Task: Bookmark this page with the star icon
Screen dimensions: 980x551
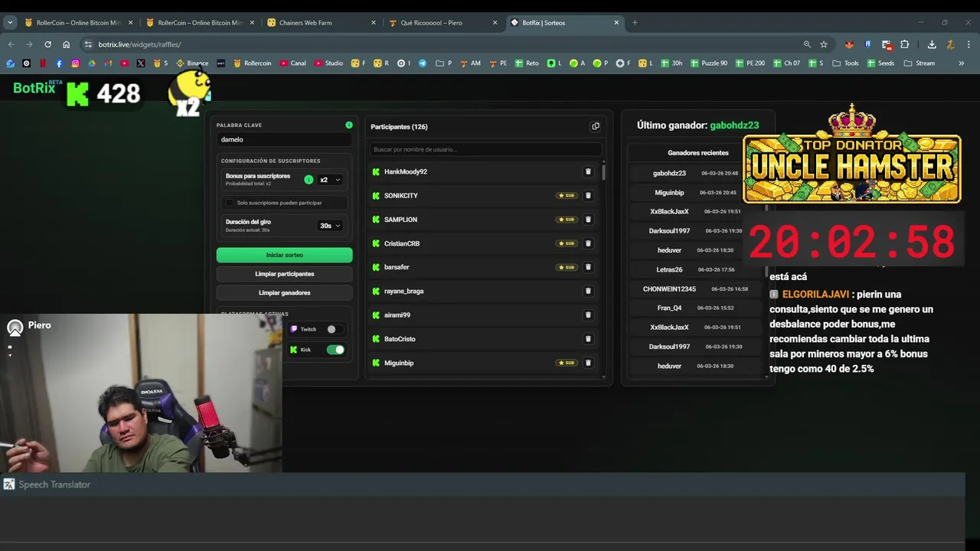Action: (x=824, y=44)
